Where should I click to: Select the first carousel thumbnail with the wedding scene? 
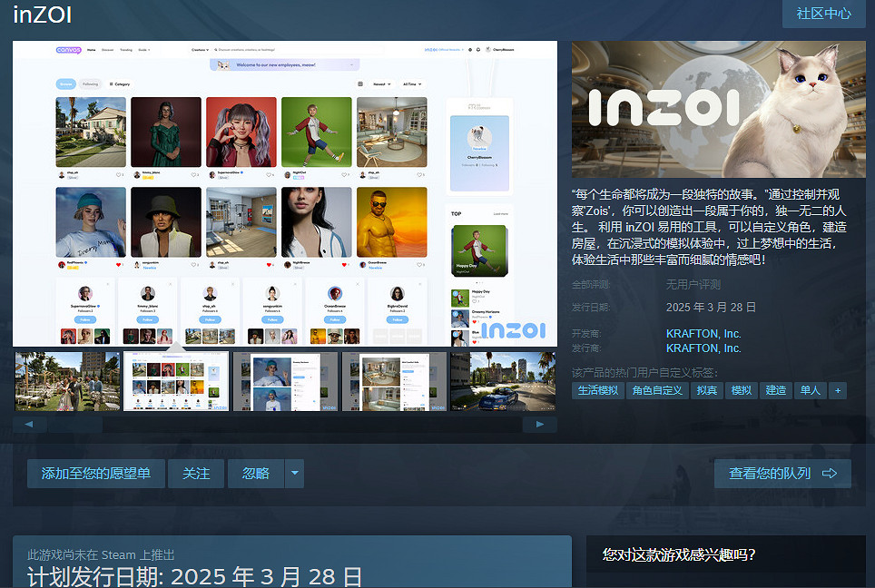[x=67, y=380]
